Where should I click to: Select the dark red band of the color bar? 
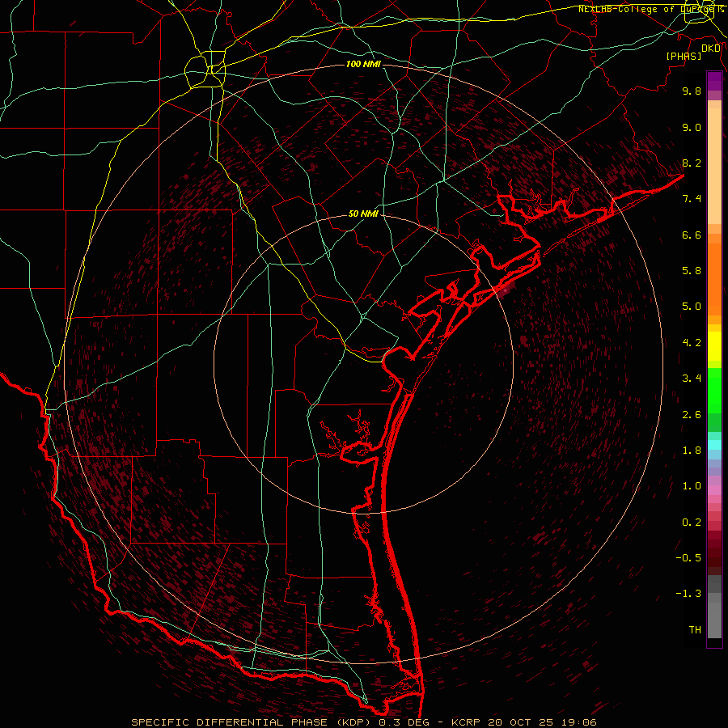(714, 552)
